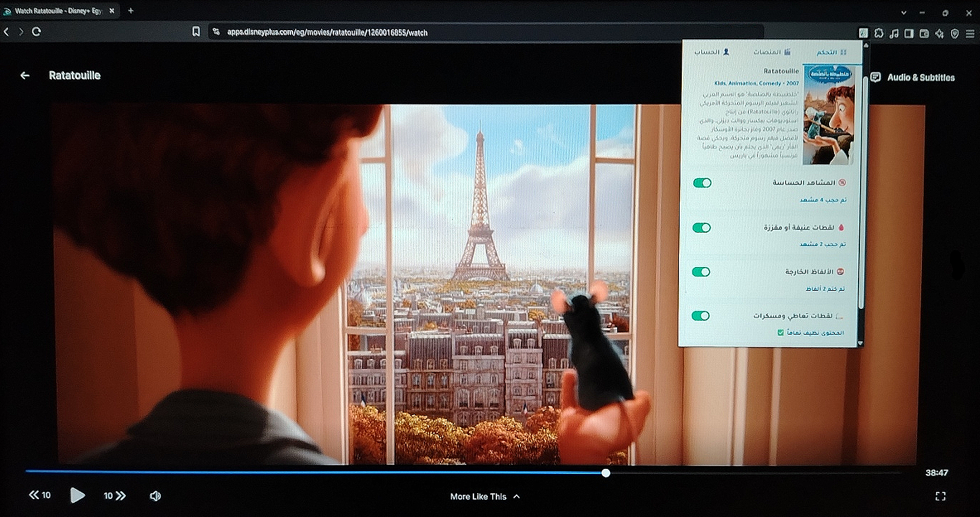Image resolution: width=980 pixels, height=517 pixels.
Task: Toggle the لقطات عنيفة أو مقززة switch
Action: point(702,228)
